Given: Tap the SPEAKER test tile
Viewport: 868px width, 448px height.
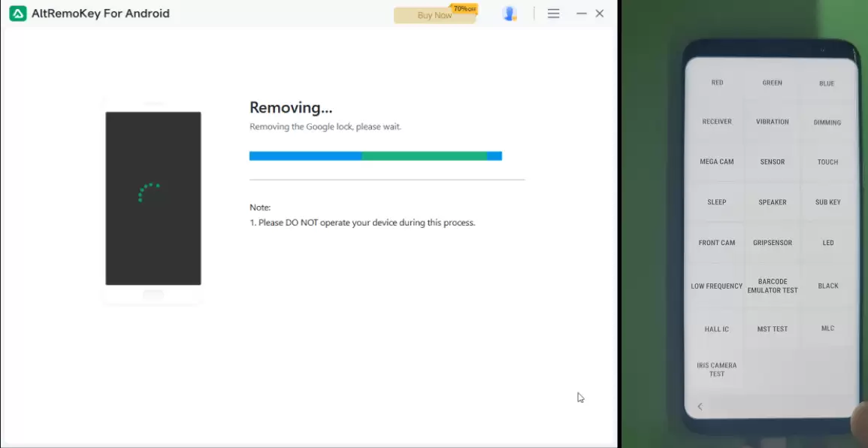Looking at the screenshot, I should point(773,202).
